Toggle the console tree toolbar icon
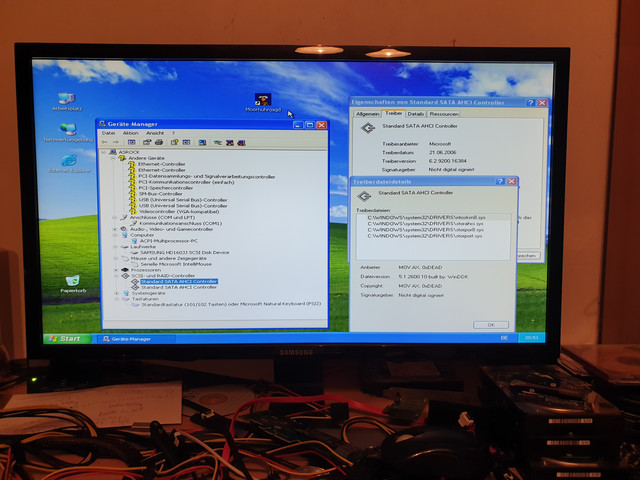This screenshot has height=480, width=640. coord(131,142)
